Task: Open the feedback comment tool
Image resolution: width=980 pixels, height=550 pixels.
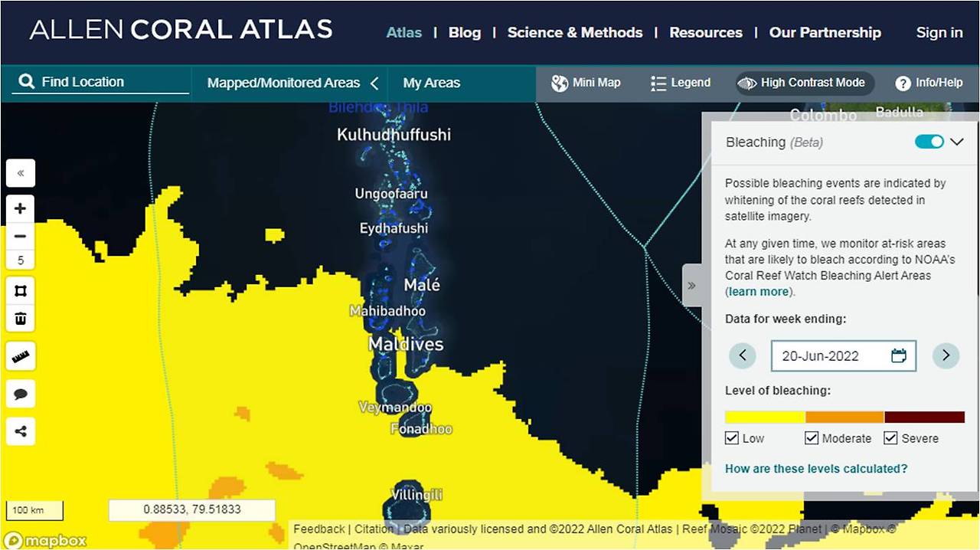Action: (x=21, y=394)
